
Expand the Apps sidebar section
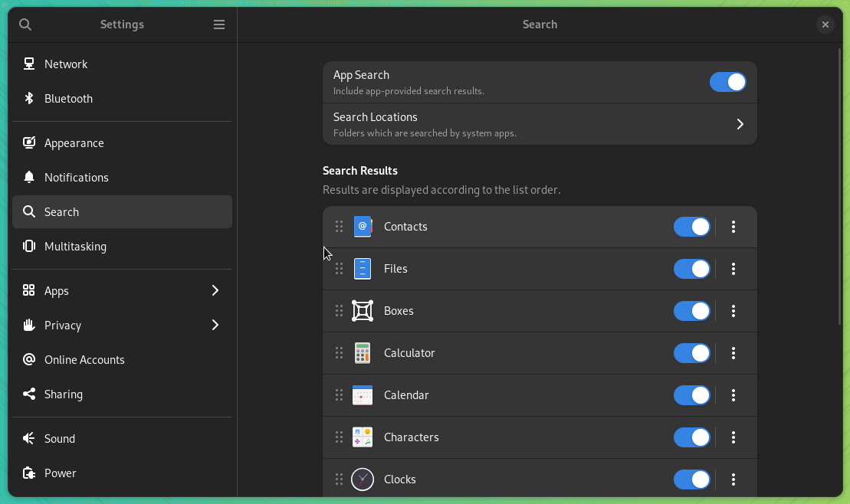[x=215, y=290]
